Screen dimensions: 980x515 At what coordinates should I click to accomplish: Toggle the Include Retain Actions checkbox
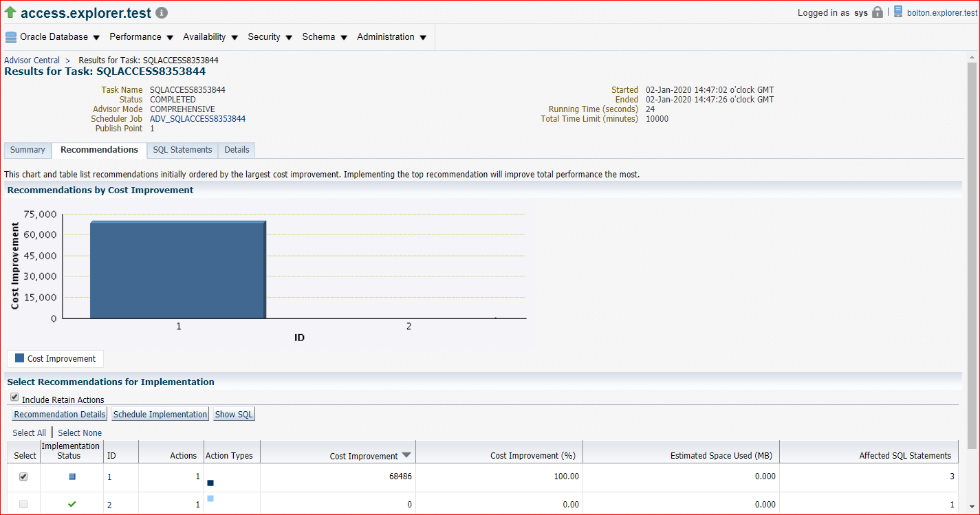14,397
